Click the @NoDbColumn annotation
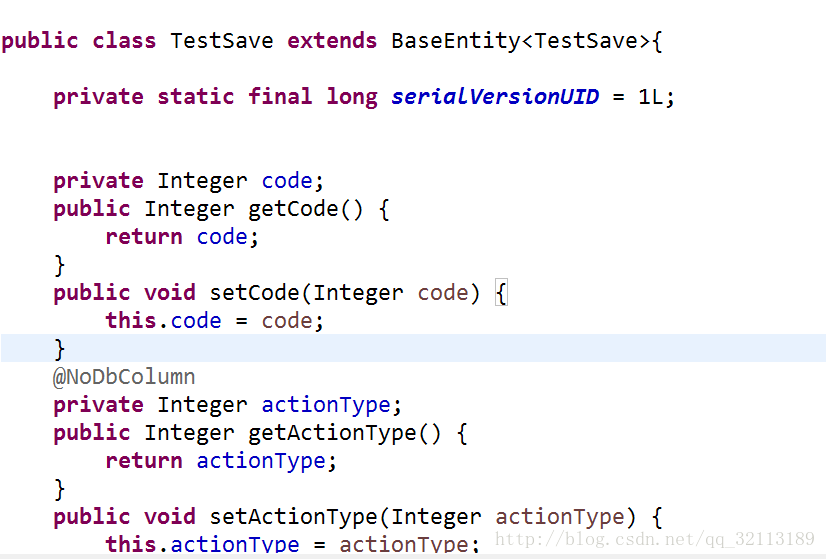 pyautogui.click(x=124, y=377)
